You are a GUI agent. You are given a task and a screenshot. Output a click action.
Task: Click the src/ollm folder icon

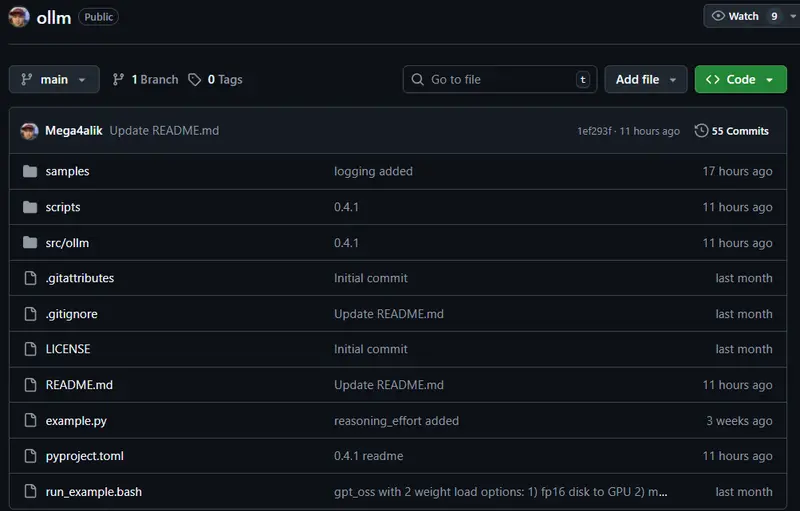[29, 243]
